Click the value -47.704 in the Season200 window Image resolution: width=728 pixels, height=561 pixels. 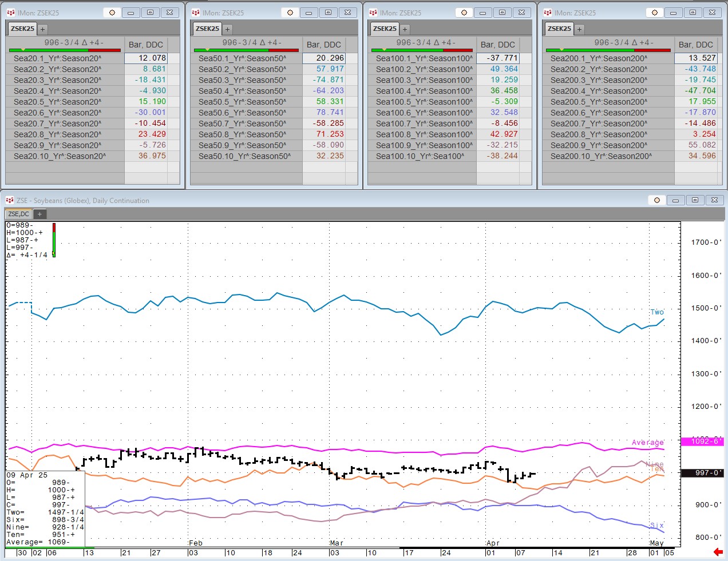pyautogui.click(x=701, y=90)
